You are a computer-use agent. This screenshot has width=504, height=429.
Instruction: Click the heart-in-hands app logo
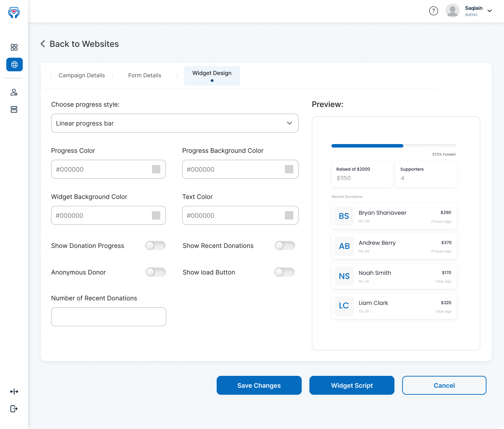click(x=14, y=13)
